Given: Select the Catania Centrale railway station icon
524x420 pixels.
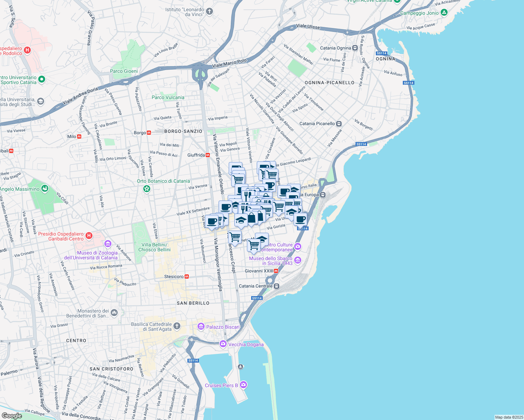Looking at the screenshot, I should 276,286.
